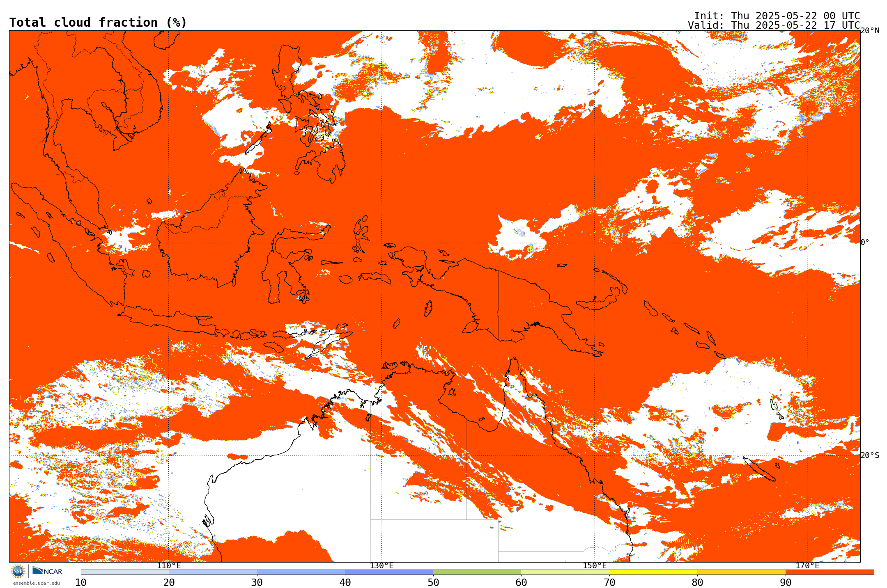887x588 pixels.
Task: Click the above-90 percent red-orange swatch
Action: pyautogui.click(x=830, y=572)
